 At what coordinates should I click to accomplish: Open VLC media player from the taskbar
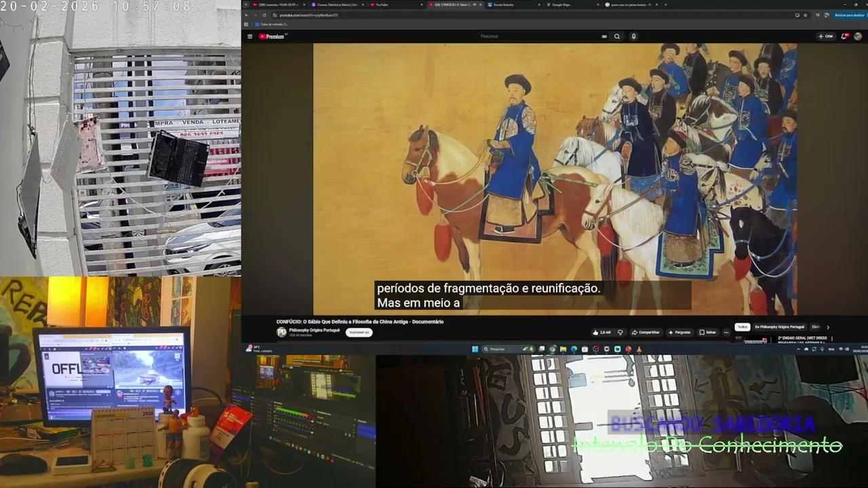(x=639, y=349)
